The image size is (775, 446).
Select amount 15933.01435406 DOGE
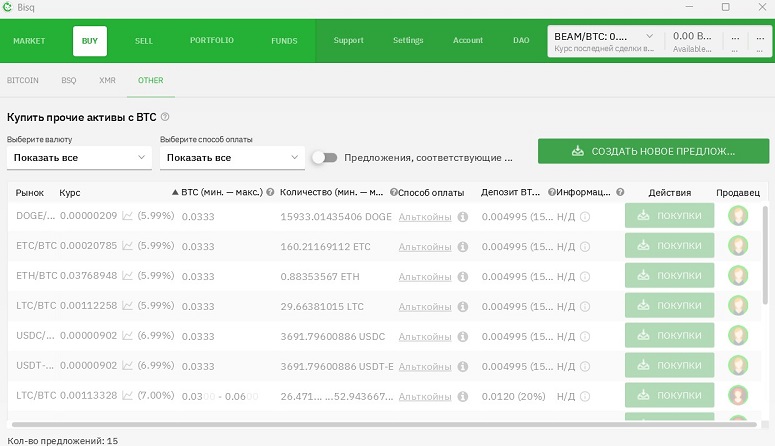coord(336,217)
